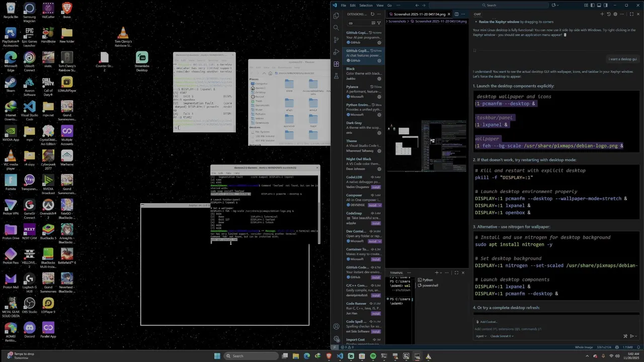This screenshot has height=362, width=644.
Task: Open the Agent mode dropdown
Action: pyautogui.click(x=481, y=336)
